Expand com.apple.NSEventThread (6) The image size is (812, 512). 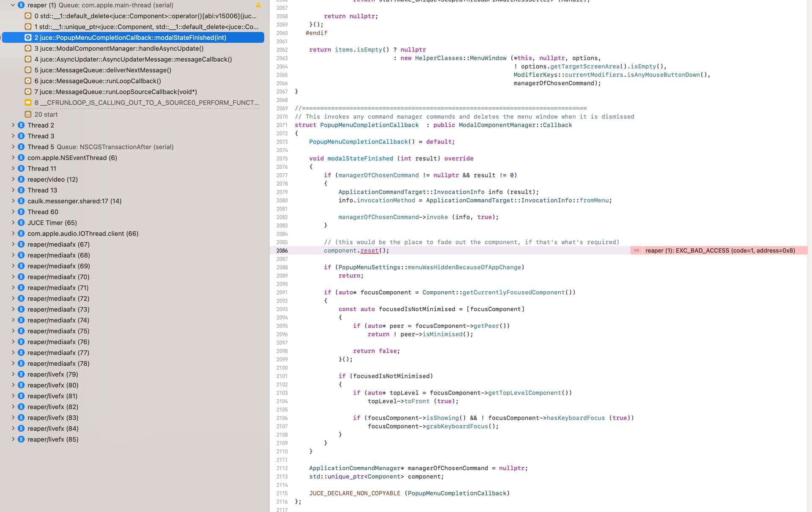13,158
